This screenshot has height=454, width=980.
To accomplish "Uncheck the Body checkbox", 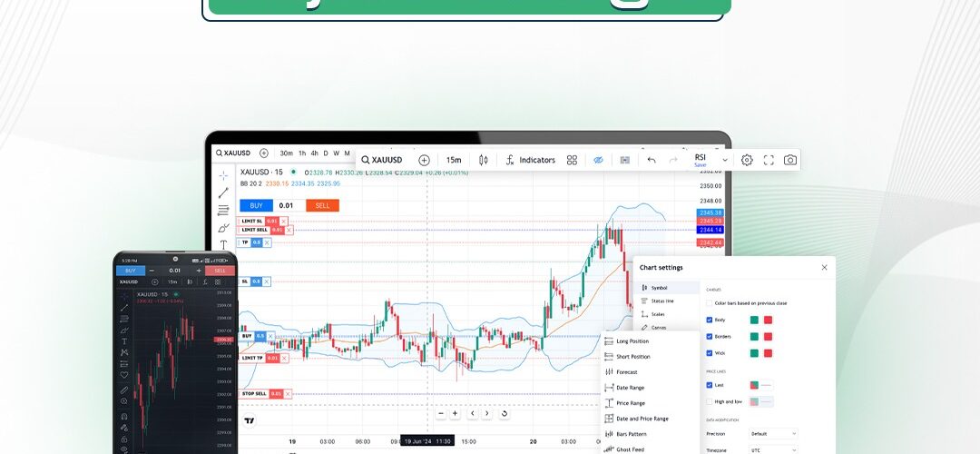I will pos(710,320).
